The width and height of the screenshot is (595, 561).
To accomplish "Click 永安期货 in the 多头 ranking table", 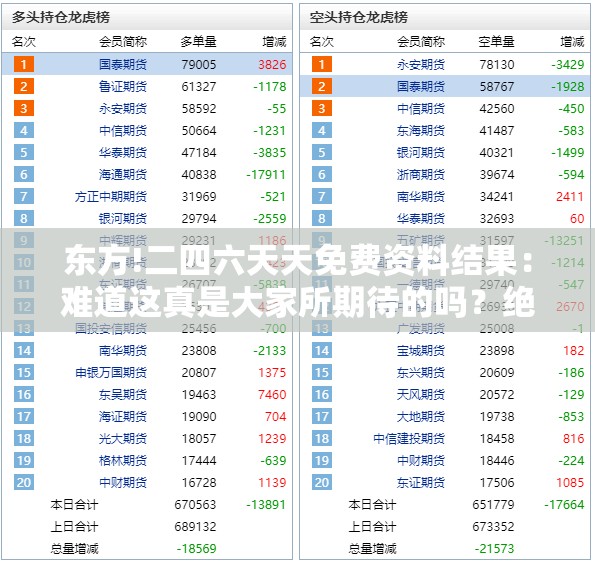I will [123, 108].
